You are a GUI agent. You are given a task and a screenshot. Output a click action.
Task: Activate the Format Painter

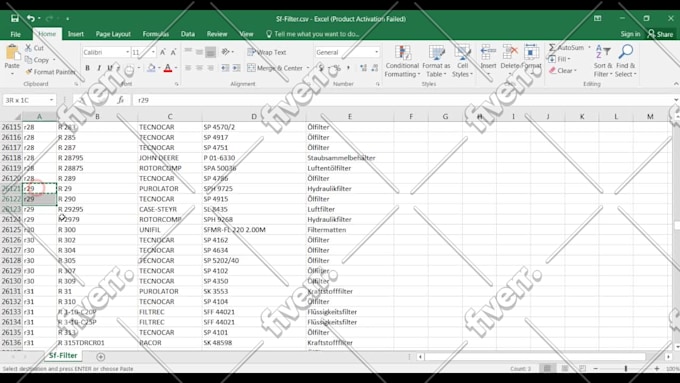click(x=50, y=72)
